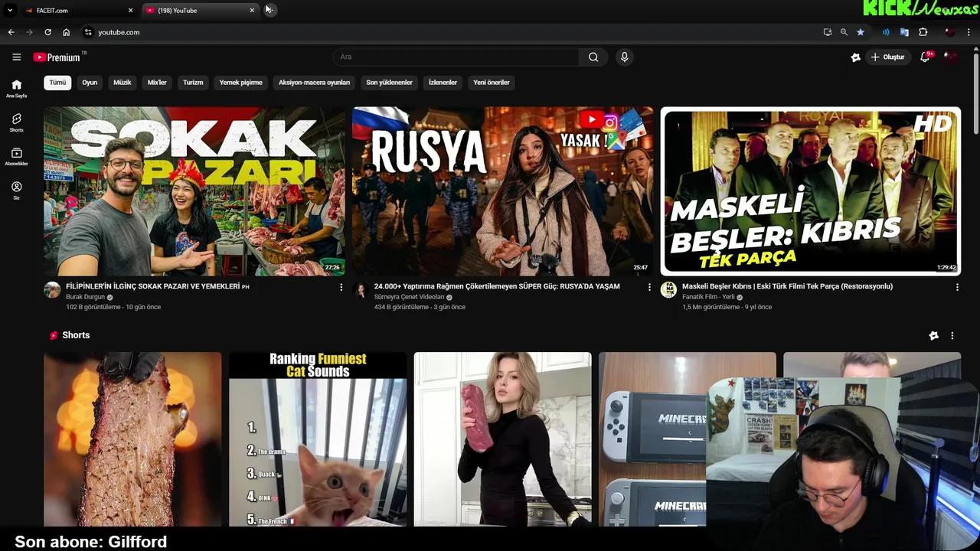Reload the YouTube page
Image resolution: width=980 pixels, height=551 pixels.
[47, 32]
